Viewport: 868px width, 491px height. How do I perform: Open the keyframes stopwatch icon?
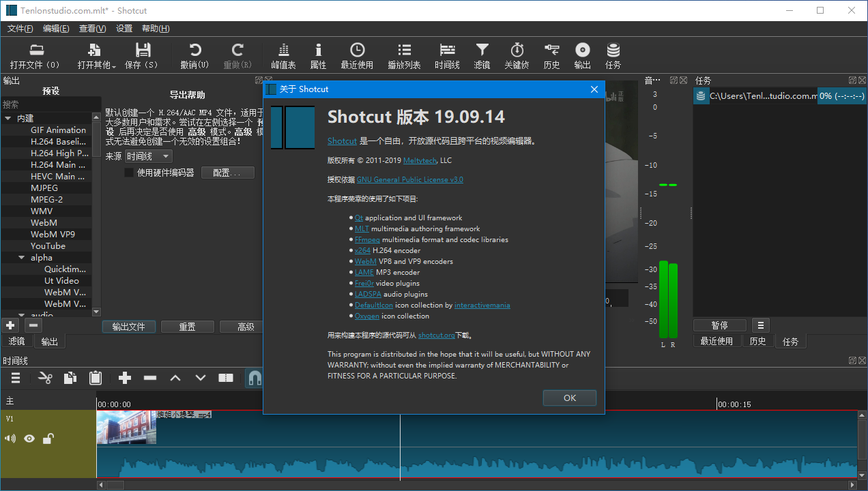click(x=517, y=50)
